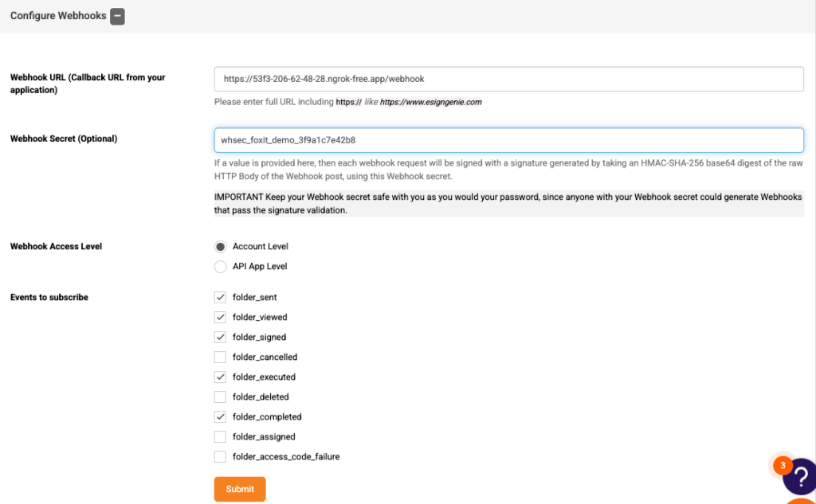Enable the folder_deleted event checkbox

pos(220,397)
